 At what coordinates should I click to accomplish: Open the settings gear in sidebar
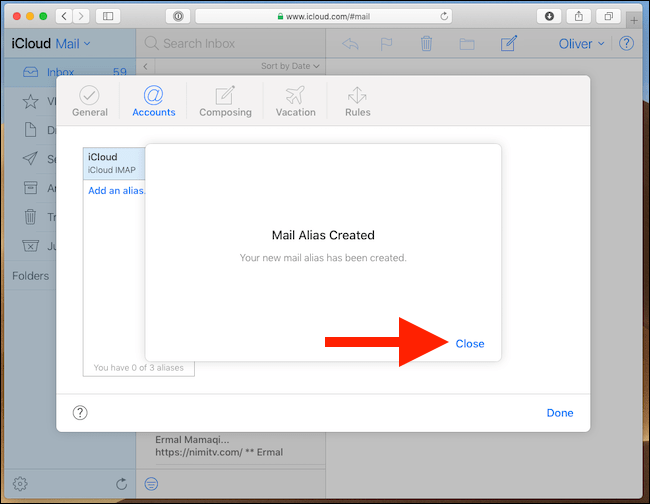click(x=20, y=484)
